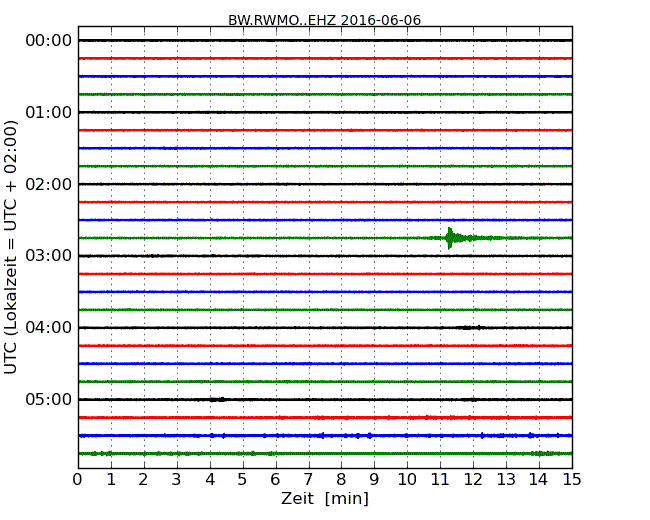The width and height of the screenshot is (650, 520).
Task: Click the black blip near minute 4 on 05:00 trace
Action: pyautogui.click(x=217, y=400)
